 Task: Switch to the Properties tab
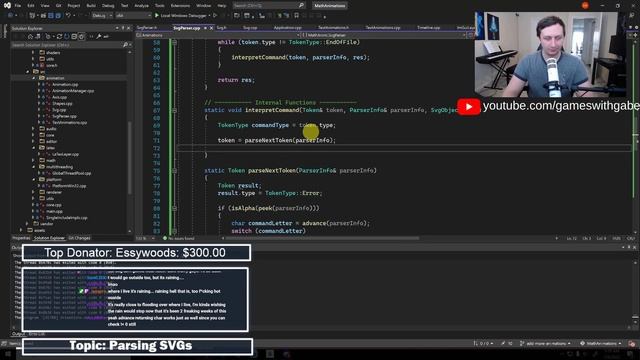21,238
